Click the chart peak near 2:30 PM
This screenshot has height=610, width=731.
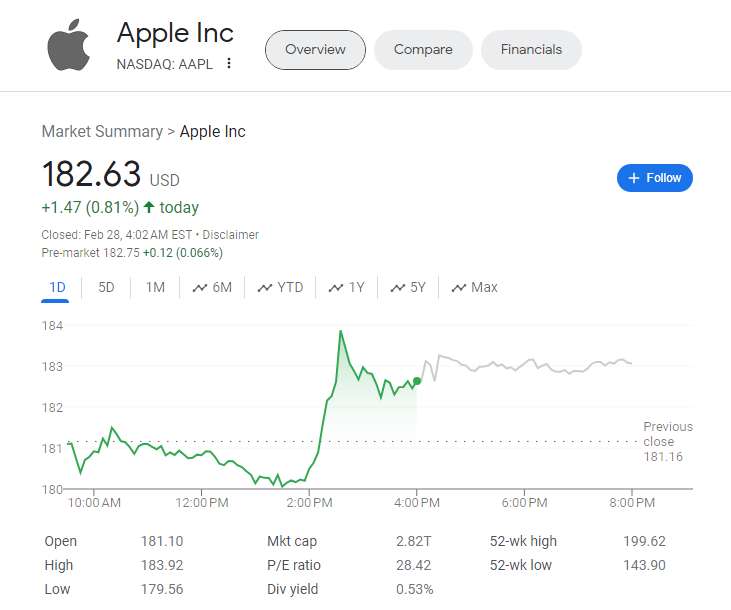click(x=341, y=331)
